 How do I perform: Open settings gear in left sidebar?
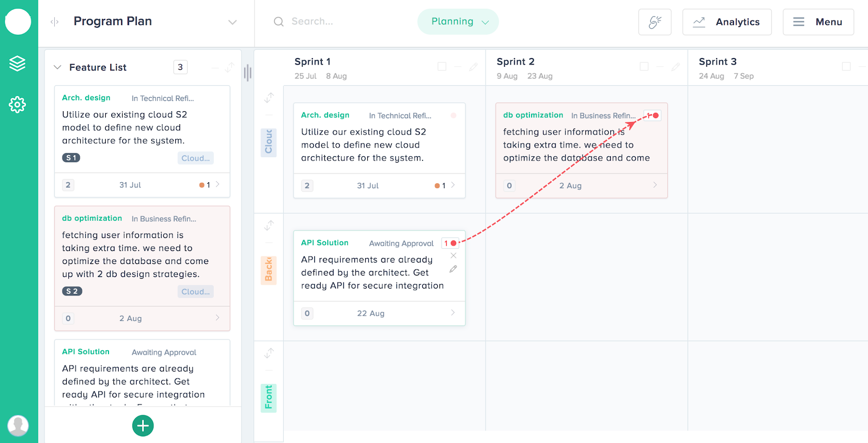tap(17, 105)
